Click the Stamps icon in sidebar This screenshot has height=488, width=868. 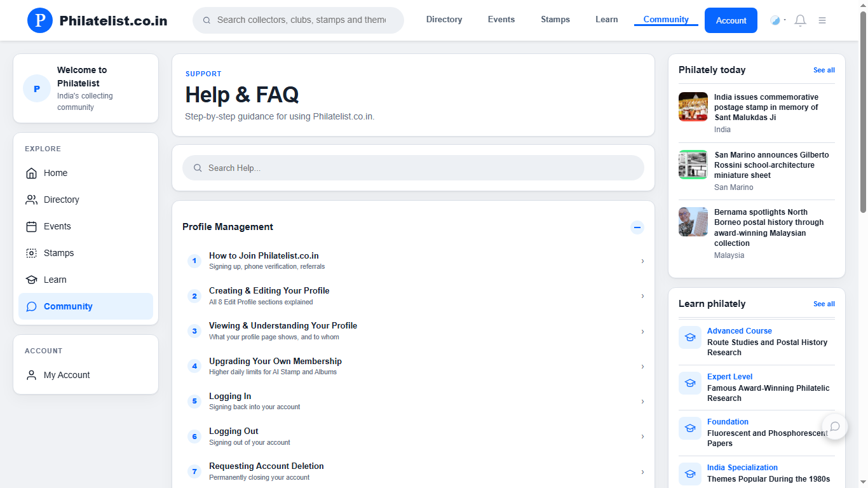coord(31,253)
